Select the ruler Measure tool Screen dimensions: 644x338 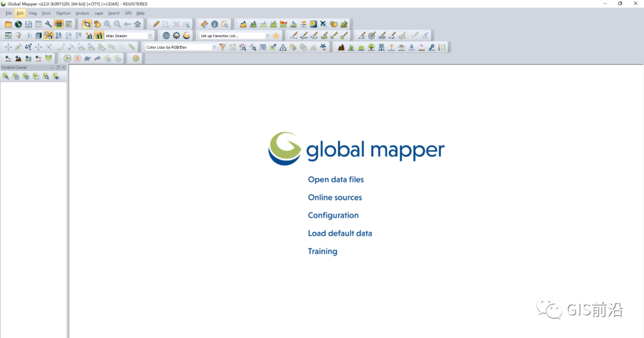click(204, 24)
